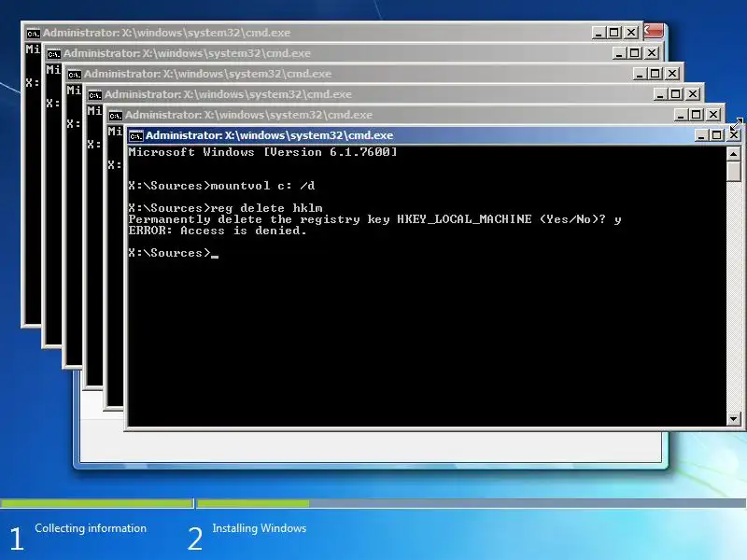Open the rearmost cmd window's system menu icon
The height and width of the screenshot is (560, 747).
(33, 34)
